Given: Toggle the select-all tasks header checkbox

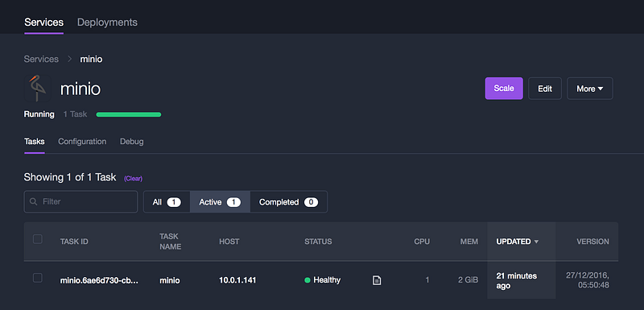Looking at the screenshot, I should click(37, 239).
